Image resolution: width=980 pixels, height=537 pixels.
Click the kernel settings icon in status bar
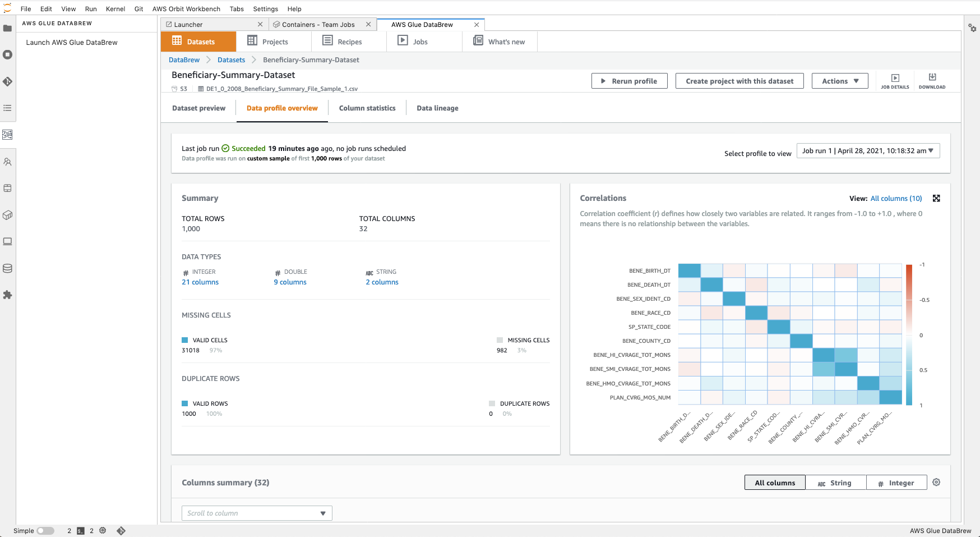pos(103,531)
